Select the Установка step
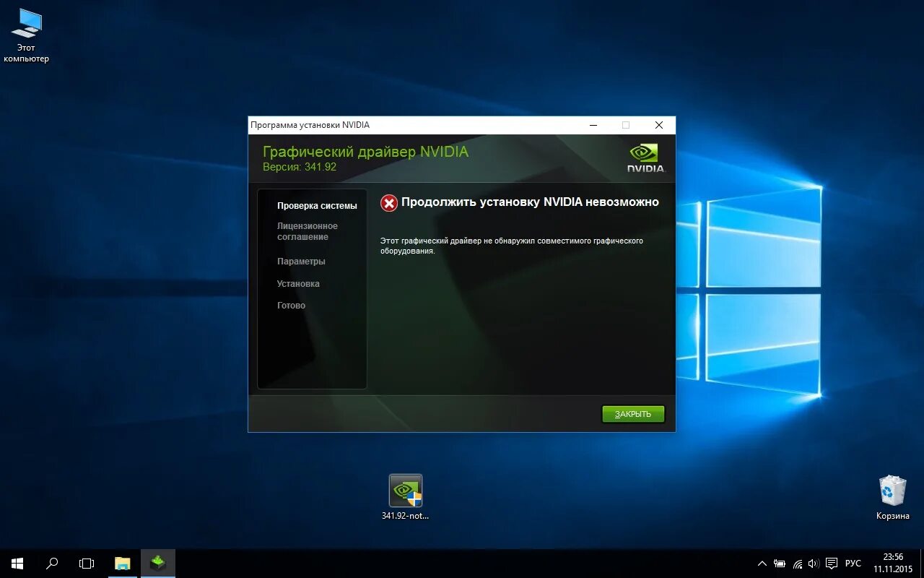 point(298,284)
